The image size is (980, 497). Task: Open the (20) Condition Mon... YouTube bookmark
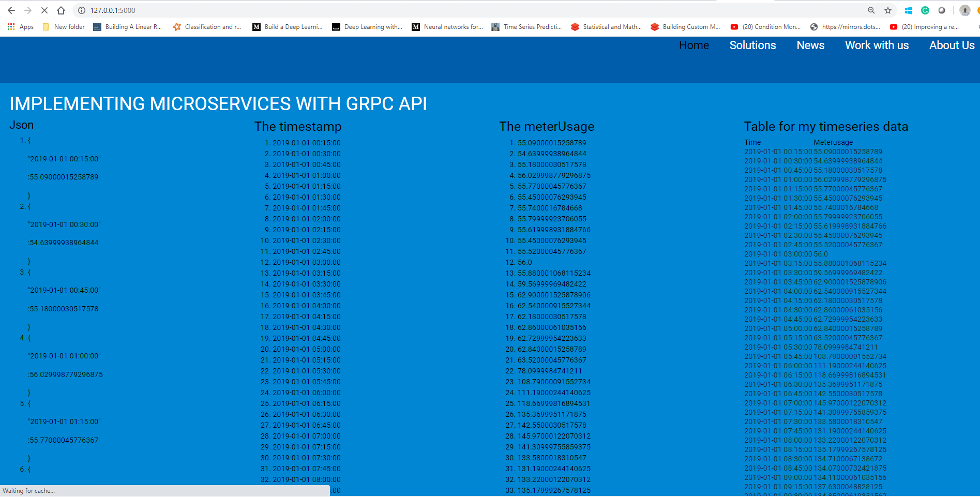(765, 27)
